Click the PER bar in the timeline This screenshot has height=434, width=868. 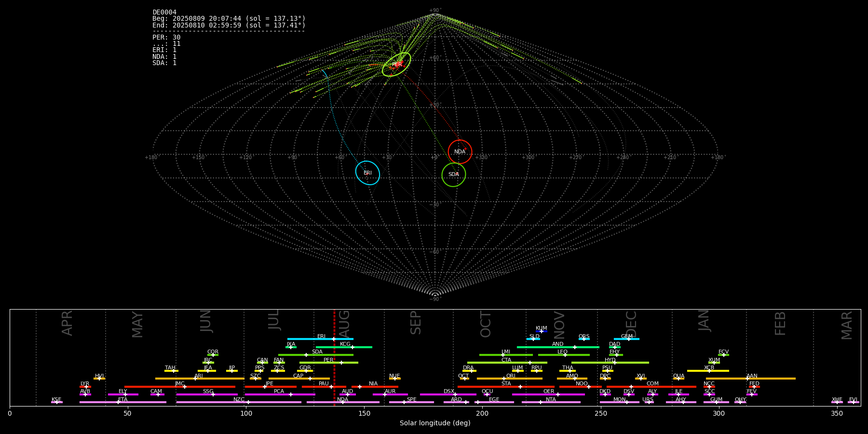(329, 363)
